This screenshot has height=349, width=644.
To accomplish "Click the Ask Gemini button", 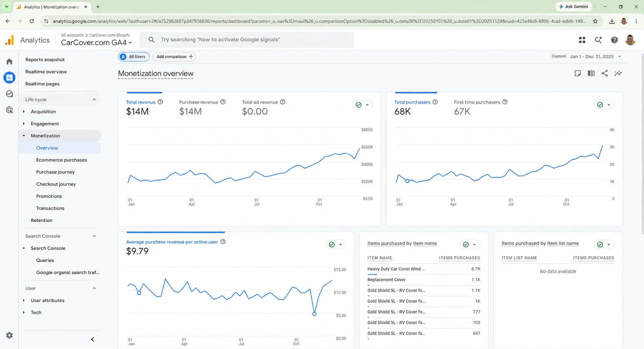I will click(574, 7).
